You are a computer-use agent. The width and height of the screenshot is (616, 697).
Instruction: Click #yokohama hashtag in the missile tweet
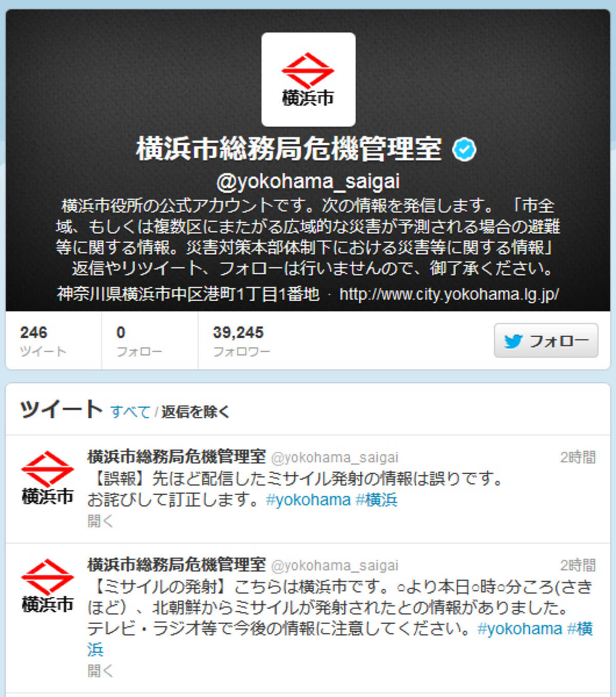[519, 629]
